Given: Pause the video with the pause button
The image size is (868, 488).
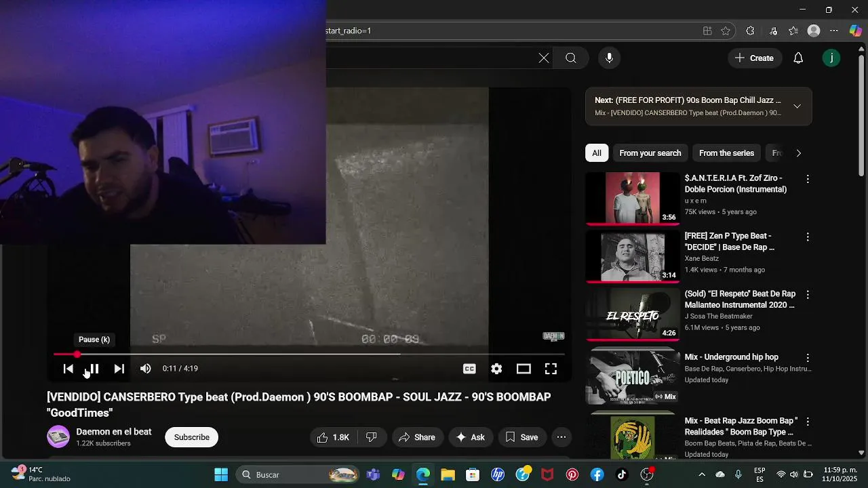Looking at the screenshot, I should tap(94, 369).
